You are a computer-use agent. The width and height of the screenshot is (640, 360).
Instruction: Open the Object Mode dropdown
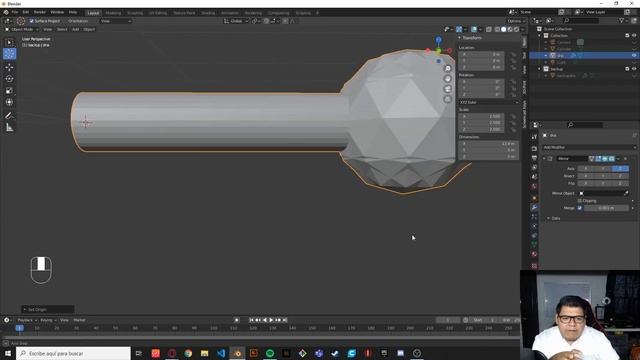(x=22, y=29)
